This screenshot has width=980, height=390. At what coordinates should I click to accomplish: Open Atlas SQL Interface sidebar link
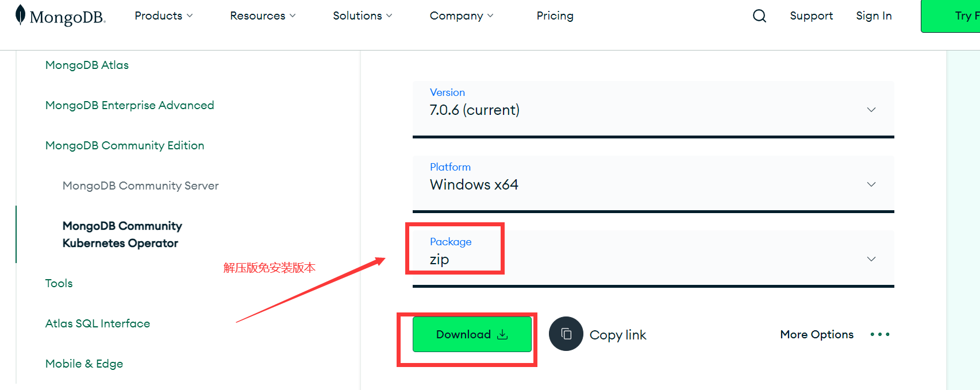click(x=98, y=323)
